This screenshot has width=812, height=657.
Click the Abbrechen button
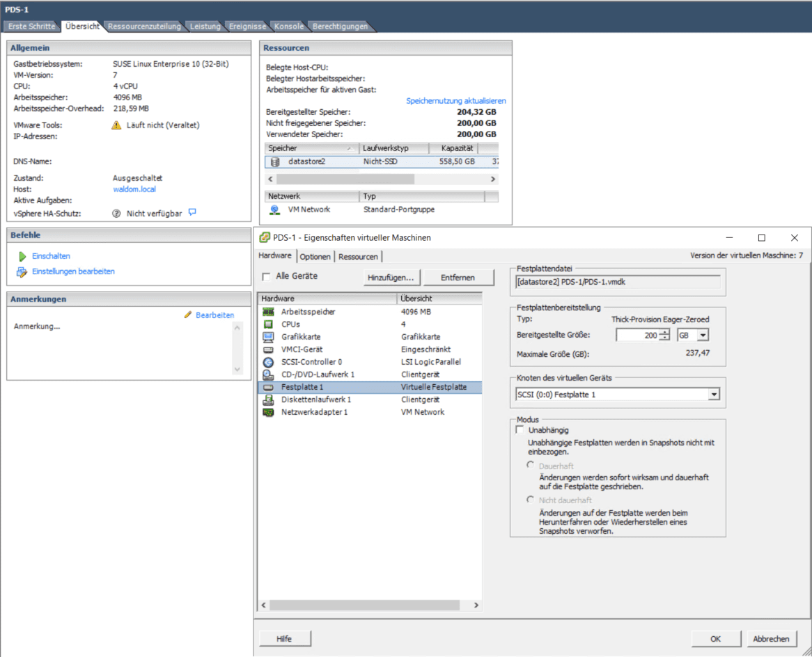771,639
